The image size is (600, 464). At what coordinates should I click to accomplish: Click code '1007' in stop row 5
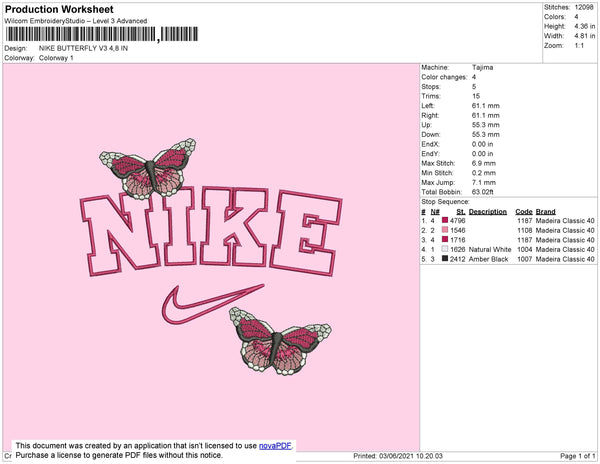(x=525, y=259)
